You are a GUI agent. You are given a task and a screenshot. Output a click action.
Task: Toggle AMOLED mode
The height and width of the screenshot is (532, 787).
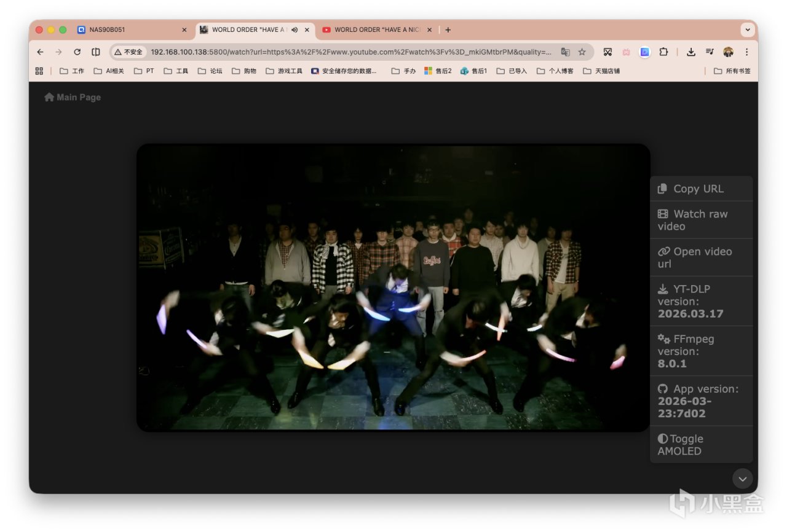tap(702, 444)
